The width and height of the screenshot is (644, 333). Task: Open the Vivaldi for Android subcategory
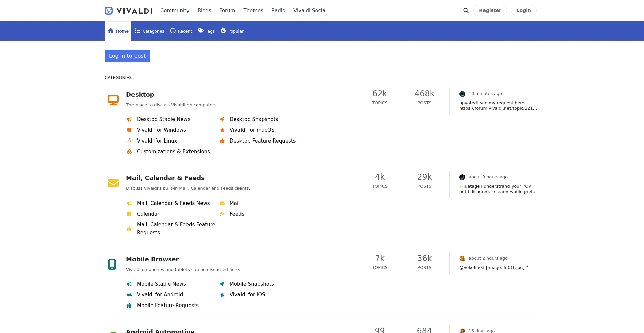pyautogui.click(x=160, y=295)
